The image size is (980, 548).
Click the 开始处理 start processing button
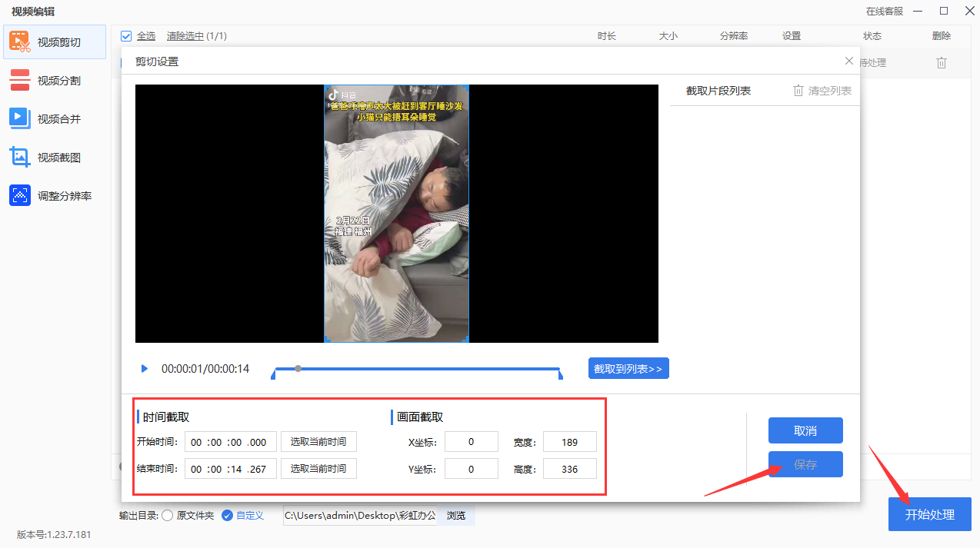[930, 514]
